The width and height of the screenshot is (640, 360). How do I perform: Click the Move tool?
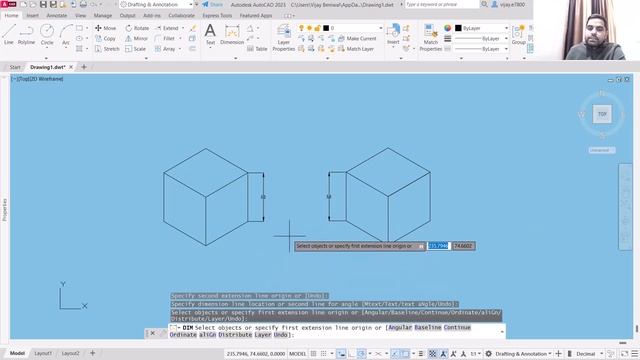click(105, 28)
